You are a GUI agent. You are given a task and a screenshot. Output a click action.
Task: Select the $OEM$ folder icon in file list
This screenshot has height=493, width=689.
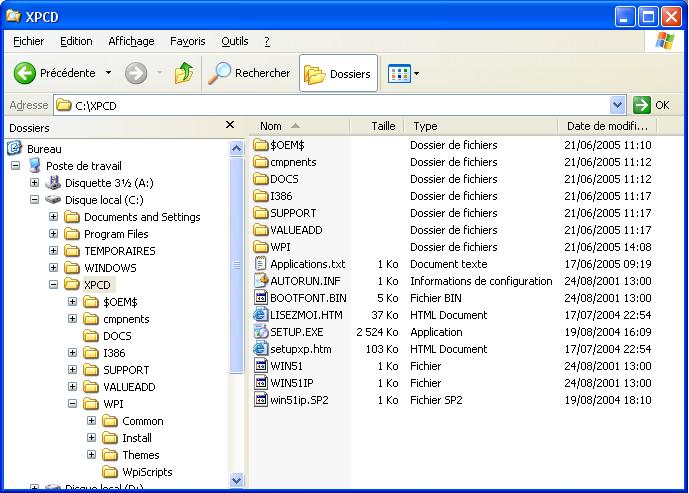261,145
